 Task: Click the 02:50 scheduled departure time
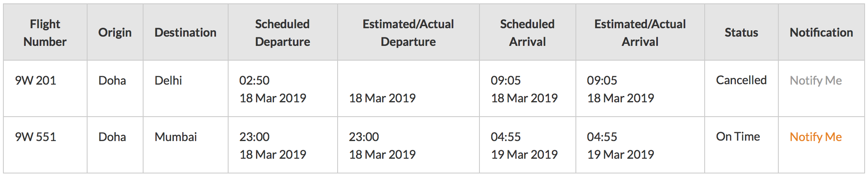pos(254,80)
